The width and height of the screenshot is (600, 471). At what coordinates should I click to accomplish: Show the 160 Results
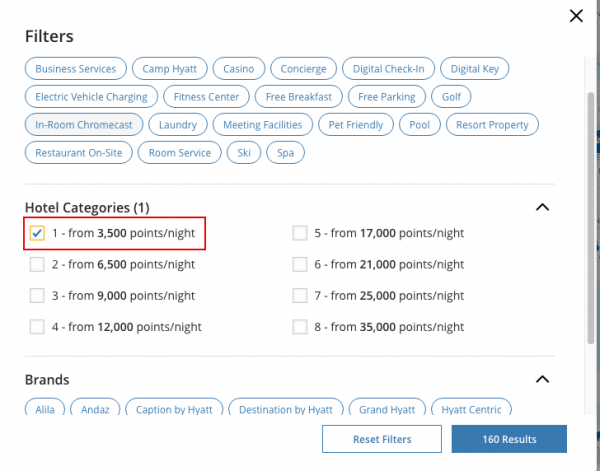[x=509, y=439]
